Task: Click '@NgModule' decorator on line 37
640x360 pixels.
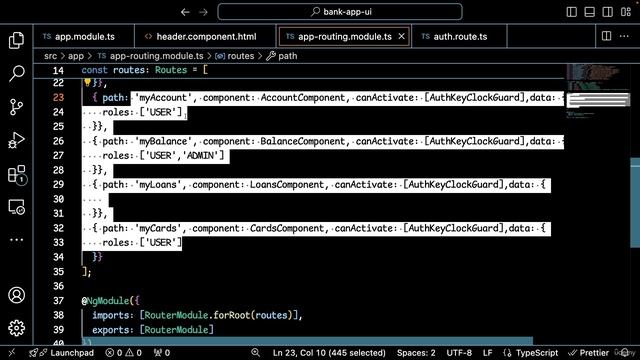Action: (x=105, y=301)
